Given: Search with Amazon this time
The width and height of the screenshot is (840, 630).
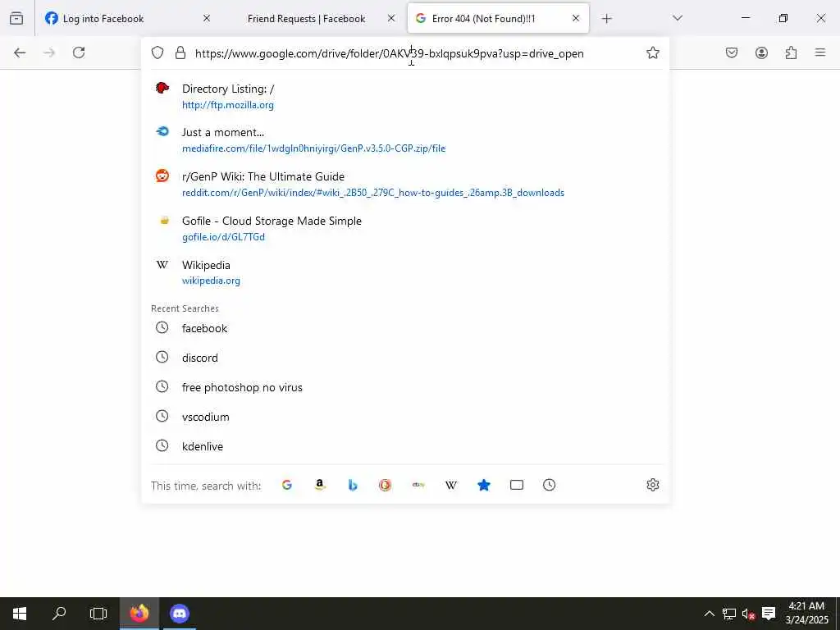Looking at the screenshot, I should 320,485.
